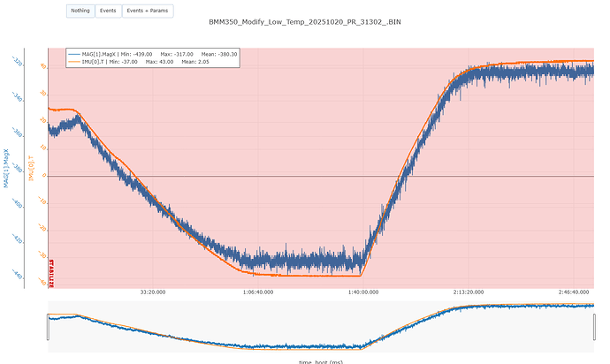Select the Events button
Viewport: 610px width, 364px height.
click(x=107, y=11)
